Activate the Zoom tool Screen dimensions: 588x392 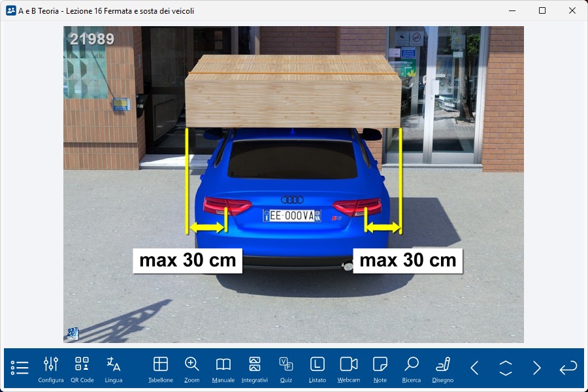pos(192,368)
